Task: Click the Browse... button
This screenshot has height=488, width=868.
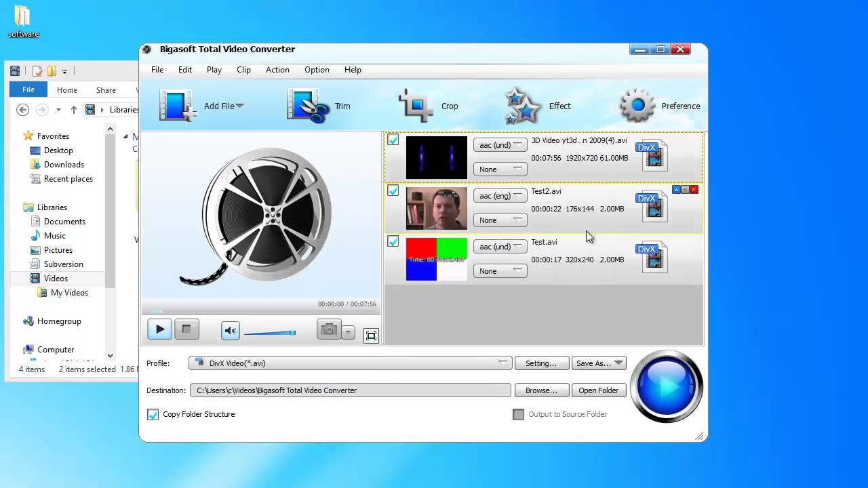Action: pos(541,390)
